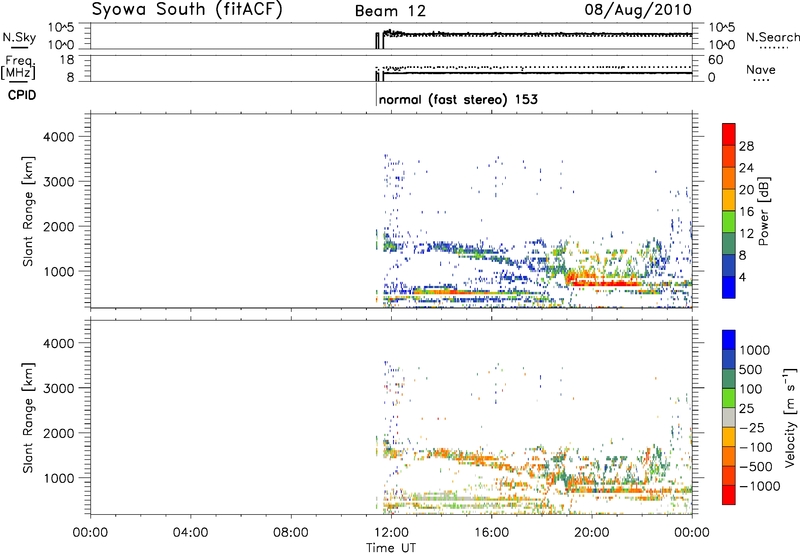Click the '04:00' time tick label

click(x=190, y=533)
